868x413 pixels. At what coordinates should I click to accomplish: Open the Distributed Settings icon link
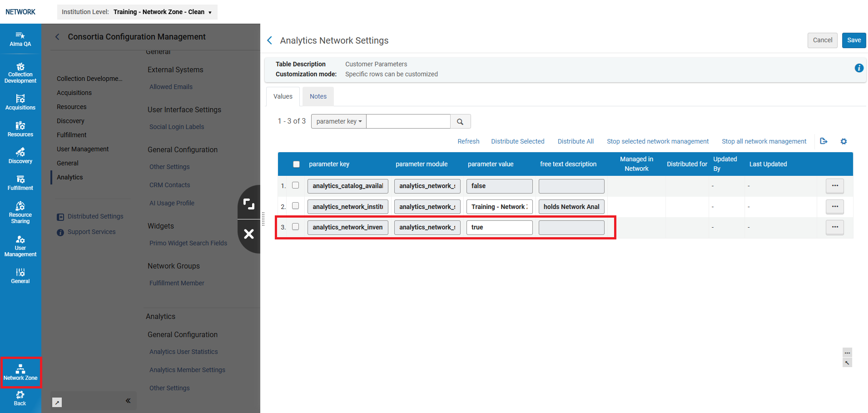(x=90, y=217)
